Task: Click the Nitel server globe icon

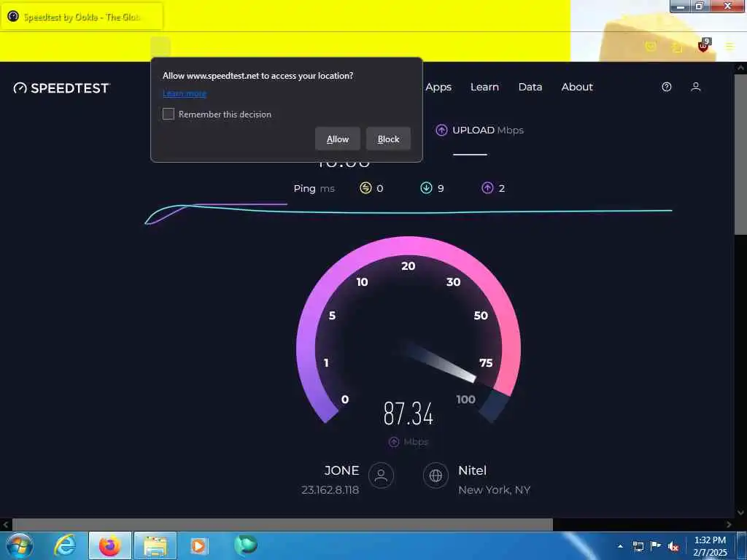Action: 436,475
